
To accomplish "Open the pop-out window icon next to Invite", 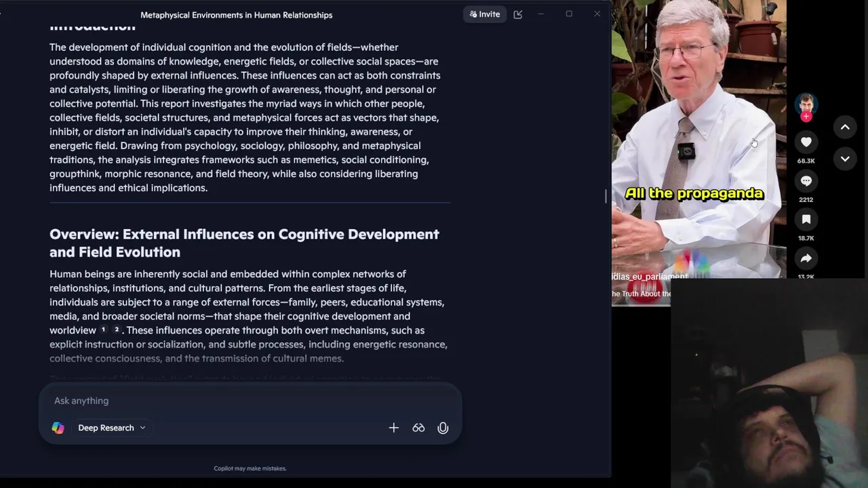I will point(518,14).
